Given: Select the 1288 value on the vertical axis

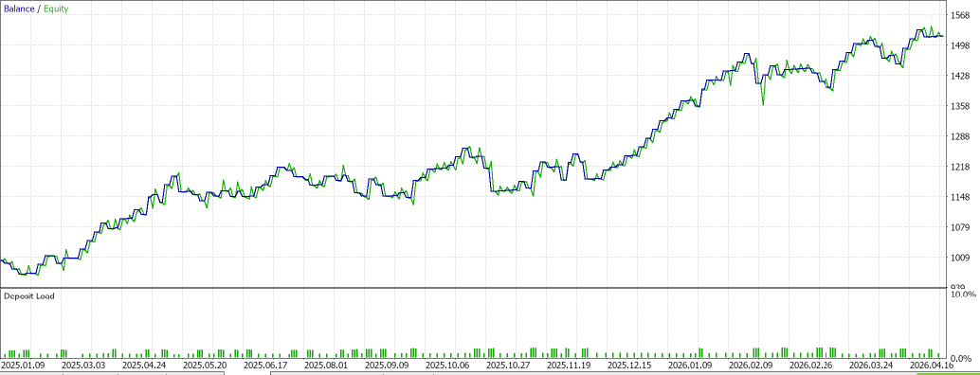Looking at the screenshot, I should point(961,136).
